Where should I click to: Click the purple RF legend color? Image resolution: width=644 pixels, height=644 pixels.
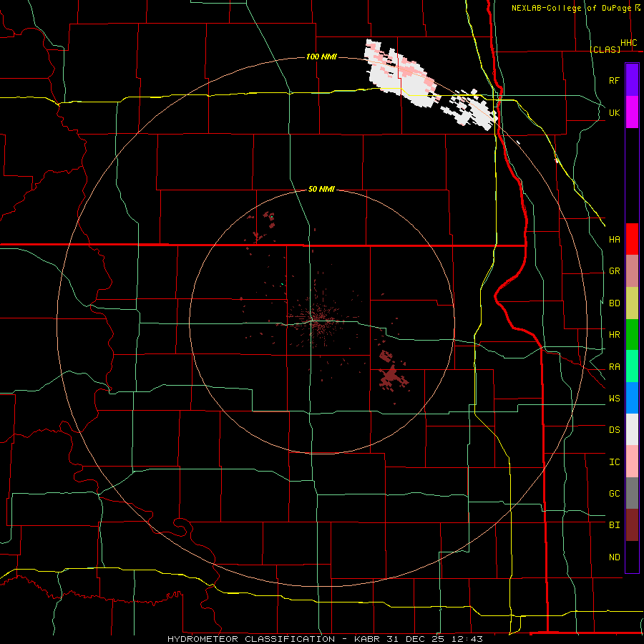[632, 80]
